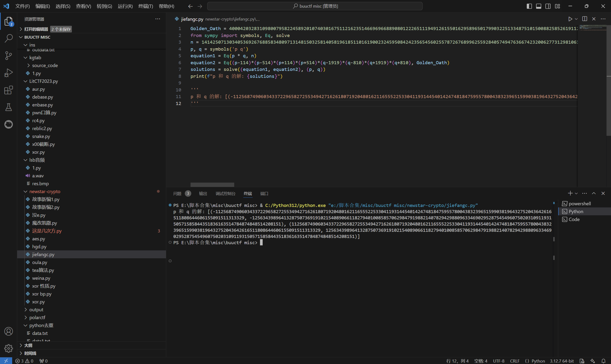Screen dimensions: 611x364
Task: Switch to the 调试控制台 tab
Action: [x=225, y=194]
